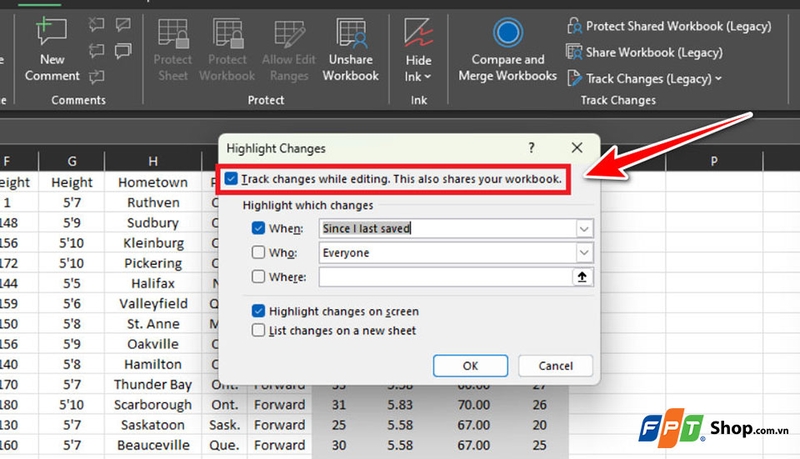Click the St. Anne cell
This screenshot has width=800, height=459.
point(153,324)
